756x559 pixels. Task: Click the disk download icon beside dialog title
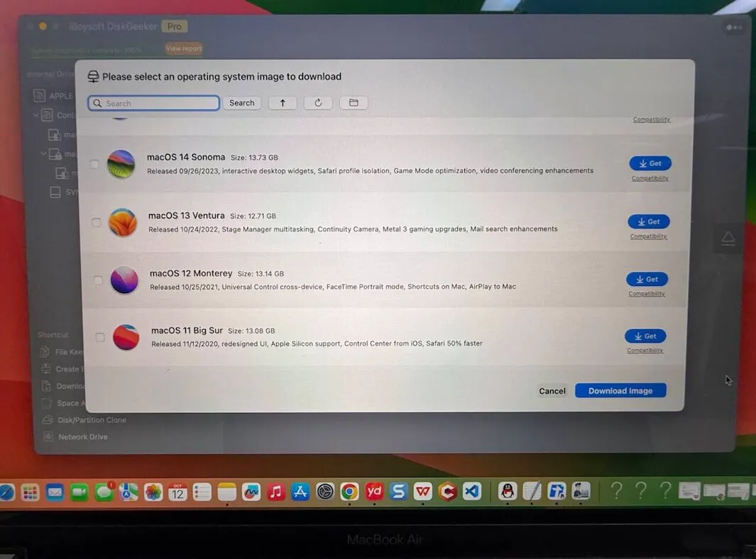[93, 77]
